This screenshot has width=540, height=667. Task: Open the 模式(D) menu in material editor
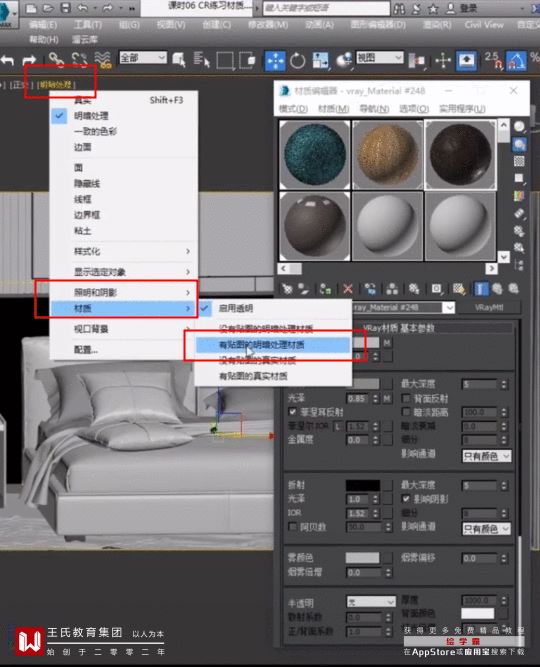293,109
